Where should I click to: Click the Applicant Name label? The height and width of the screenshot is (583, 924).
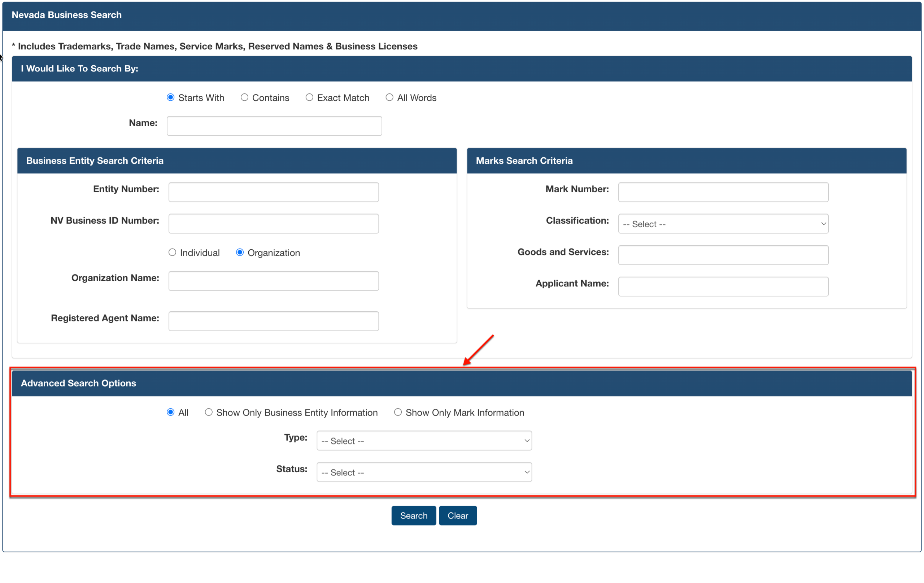572,284
